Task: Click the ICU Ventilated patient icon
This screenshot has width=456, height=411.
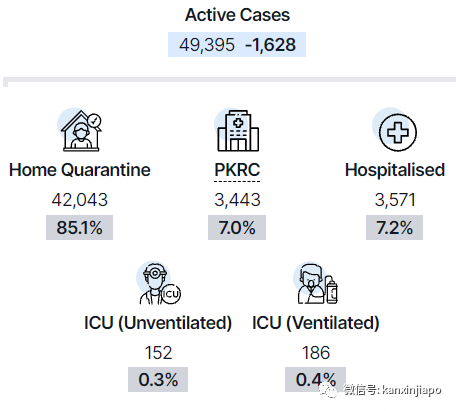Action: click(316, 283)
